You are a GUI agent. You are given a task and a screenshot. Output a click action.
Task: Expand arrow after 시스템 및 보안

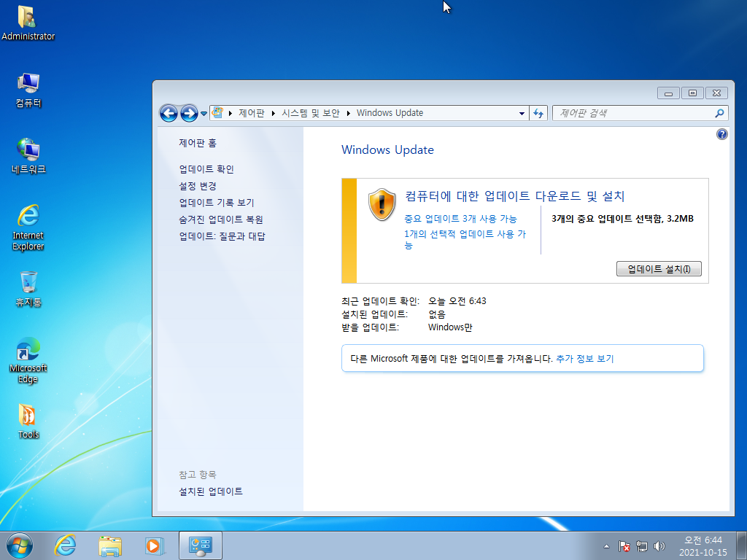pyautogui.click(x=348, y=113)
